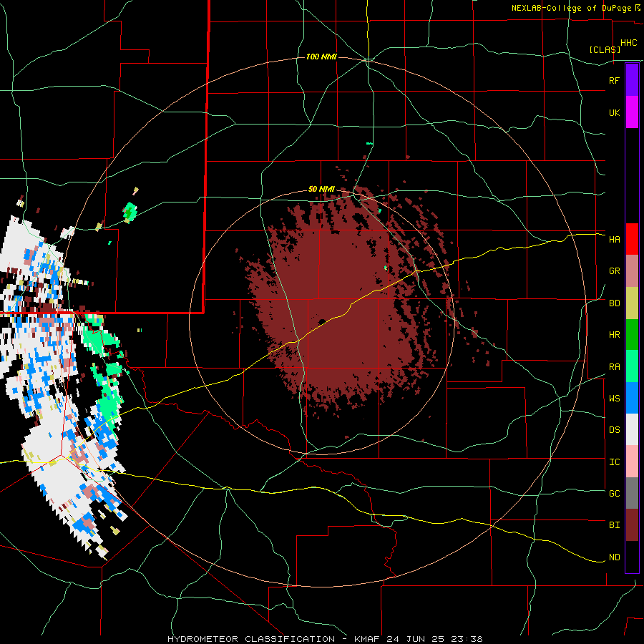Click the DS white legend swatch

(x=632, y=429)
